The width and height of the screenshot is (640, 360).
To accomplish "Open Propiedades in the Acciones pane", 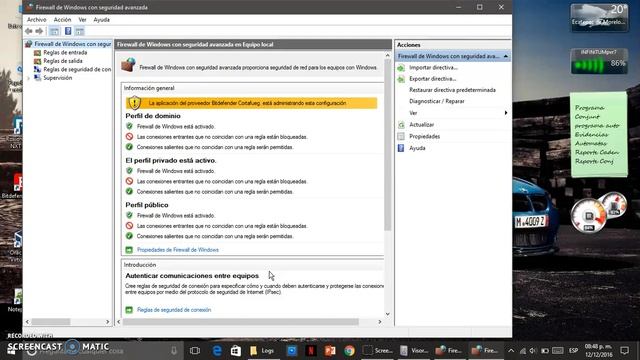I will (x=424, y=137).
